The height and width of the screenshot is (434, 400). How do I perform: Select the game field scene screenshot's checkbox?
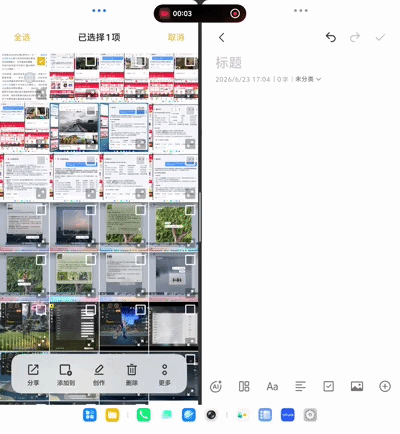pos(41,310)
